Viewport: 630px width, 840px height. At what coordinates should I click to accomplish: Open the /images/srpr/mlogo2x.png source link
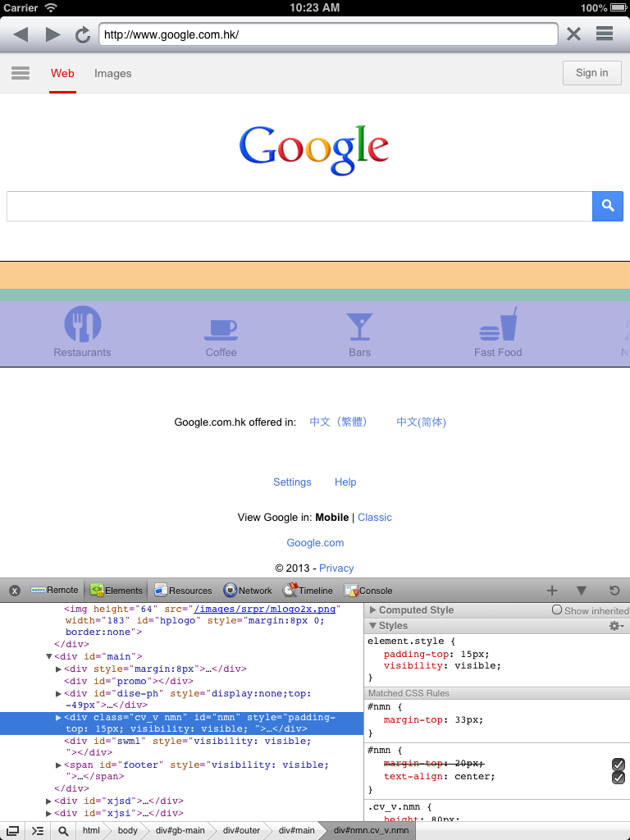(x=265, y=609)
